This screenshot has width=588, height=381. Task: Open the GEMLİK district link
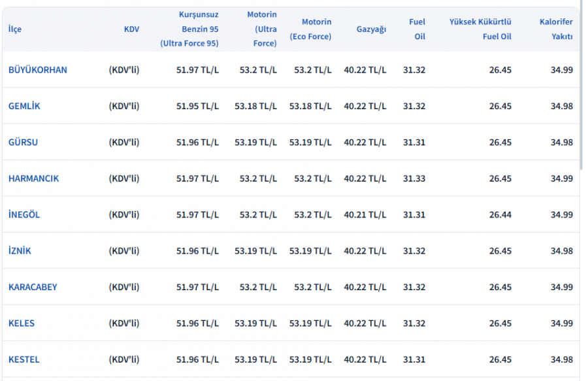coord(24,106)
